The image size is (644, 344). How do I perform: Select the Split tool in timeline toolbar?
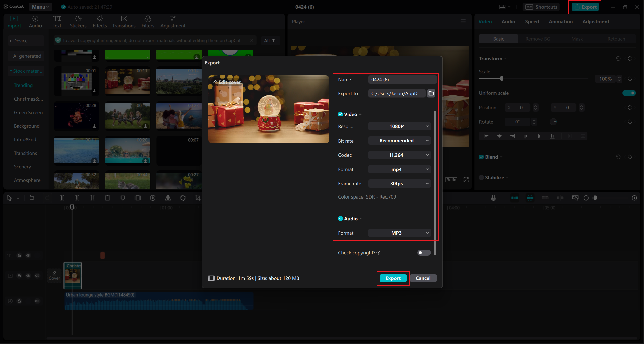pyautogui.click(x=62, y=198)
